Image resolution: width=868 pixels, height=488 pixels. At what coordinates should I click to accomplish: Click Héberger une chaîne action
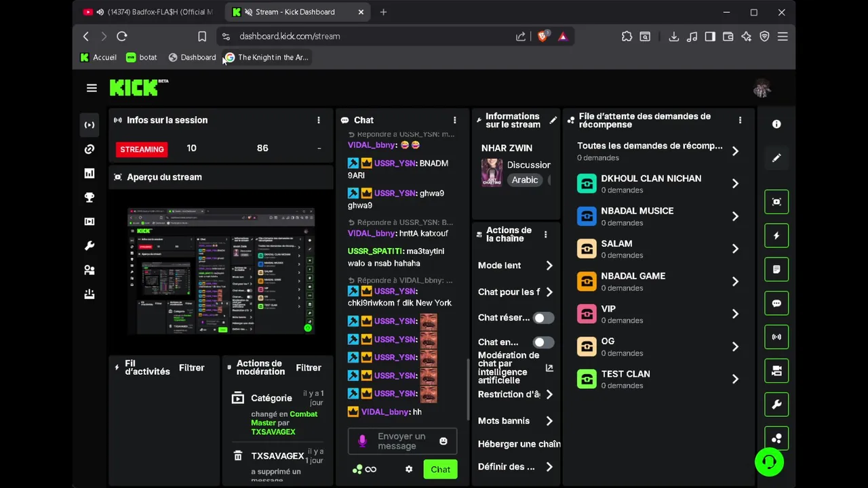tap(519, 444)
